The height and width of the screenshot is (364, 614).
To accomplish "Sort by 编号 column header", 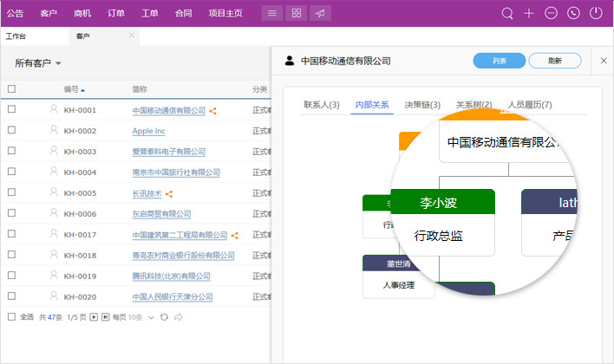I will [75, 89].
